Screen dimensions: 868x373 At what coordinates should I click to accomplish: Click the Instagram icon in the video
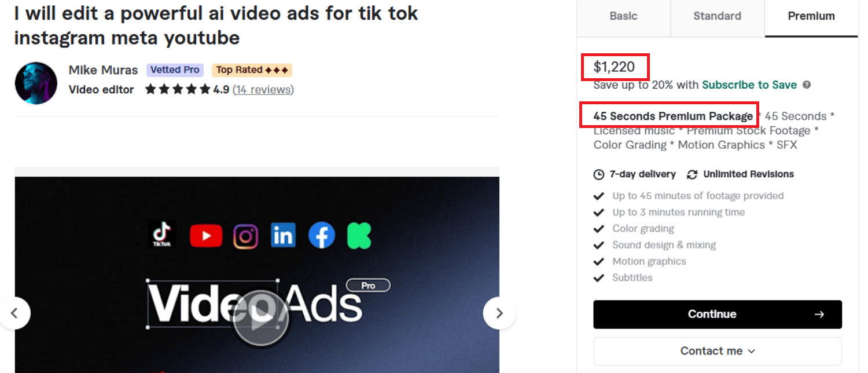point(245,236)
